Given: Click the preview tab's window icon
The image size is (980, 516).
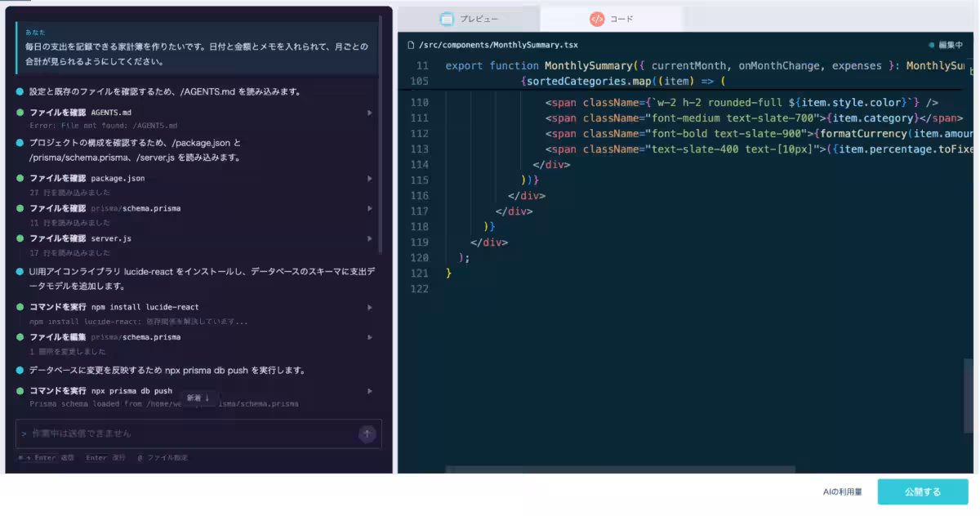Looking at the screenshot, I should coord(447,19).
